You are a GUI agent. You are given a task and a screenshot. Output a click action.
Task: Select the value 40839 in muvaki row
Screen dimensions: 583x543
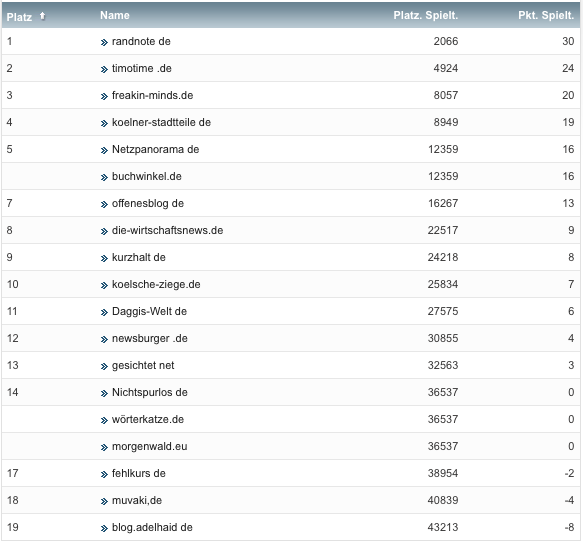443,500
